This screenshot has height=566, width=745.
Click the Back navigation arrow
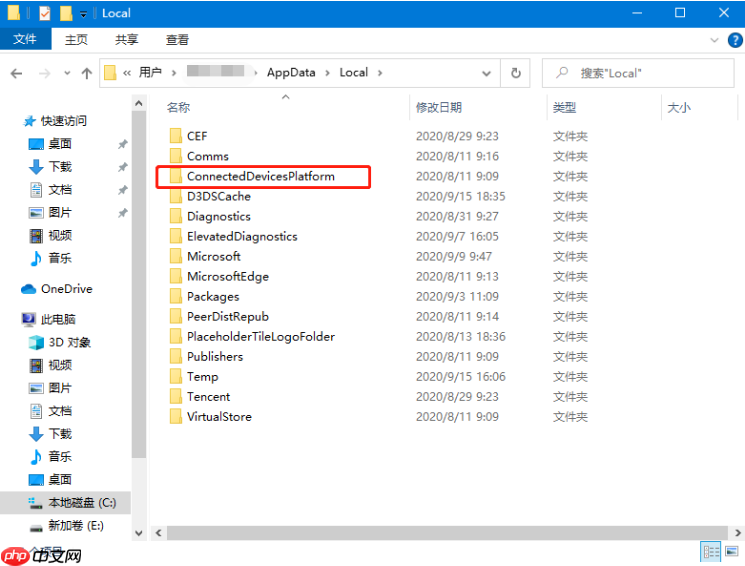[17, 73]
